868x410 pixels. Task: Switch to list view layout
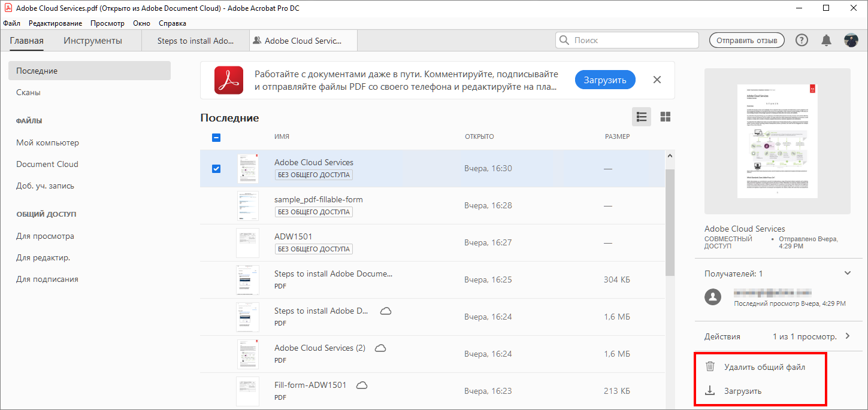click(642, 117)
